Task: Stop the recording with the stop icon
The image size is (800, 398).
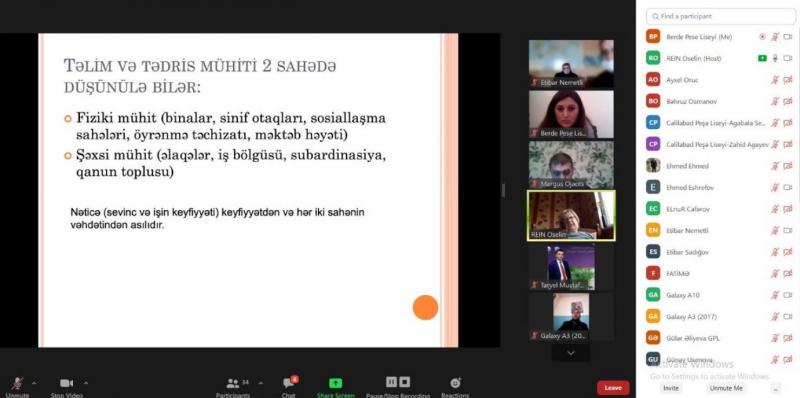Action: pyautogui.click(x=405, y=382)
